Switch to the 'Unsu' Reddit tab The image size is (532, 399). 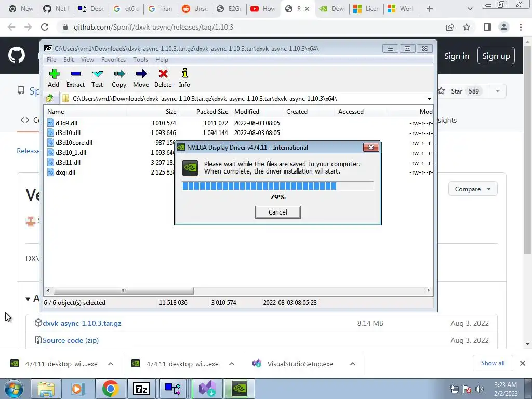pyautogui.click(x=195, y=9)
